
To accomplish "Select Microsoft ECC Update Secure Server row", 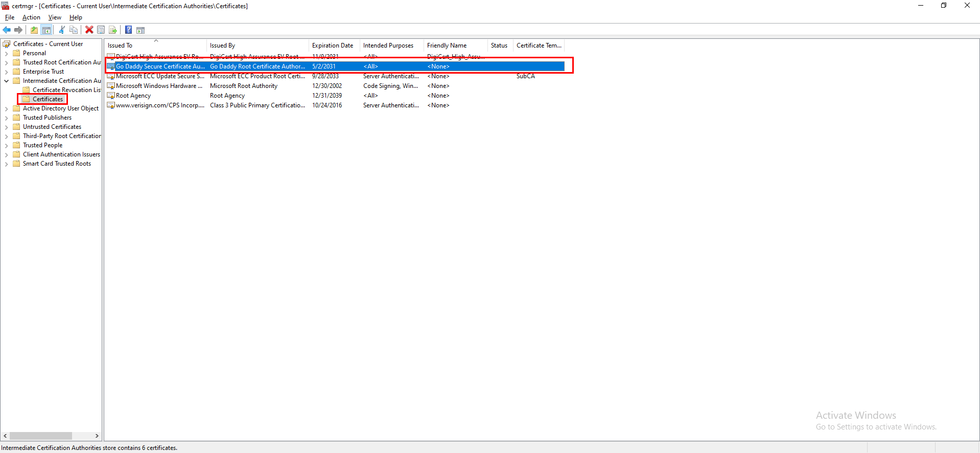I will (x=335, y=76).
